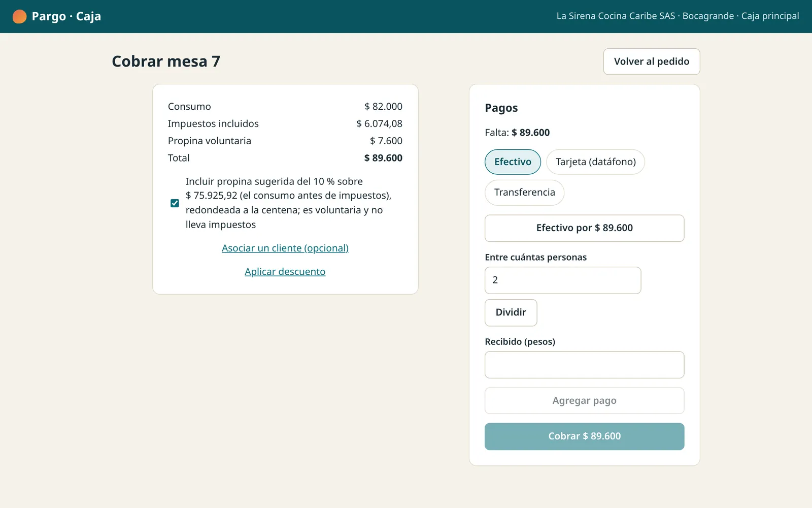Choose Tarjeta (datáfono) payment option
The width and height of the screenshot is (812, 508).
pyautogui.click(x=595, y=162)
